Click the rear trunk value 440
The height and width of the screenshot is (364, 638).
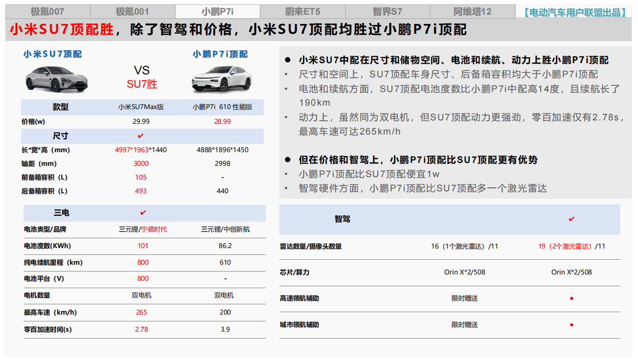point(223,191)
